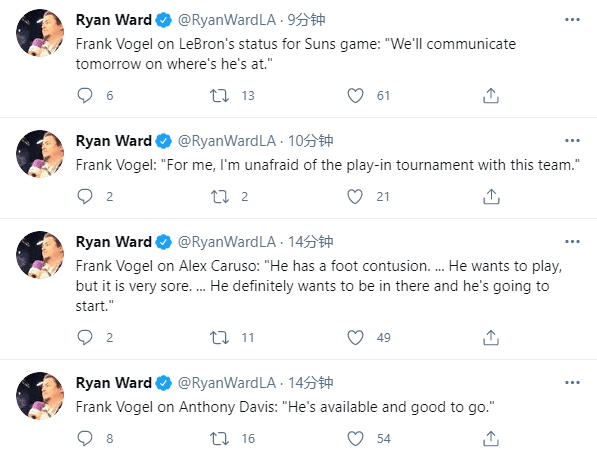The height and width of the screenshot is (453, 597).
Task: Like the tweet with 61 likes
Action: [x=355, y=96]
